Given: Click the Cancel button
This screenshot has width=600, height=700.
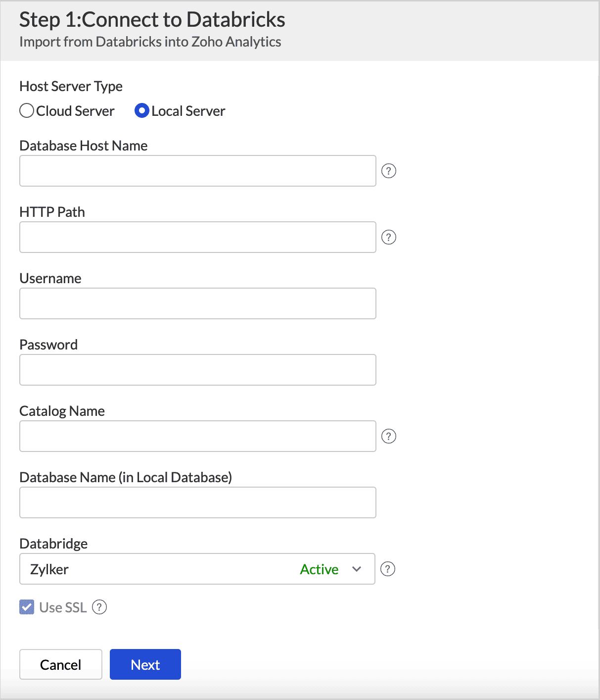Looking at the screenshot, I should pyautogui.click(x=61, y=664).
